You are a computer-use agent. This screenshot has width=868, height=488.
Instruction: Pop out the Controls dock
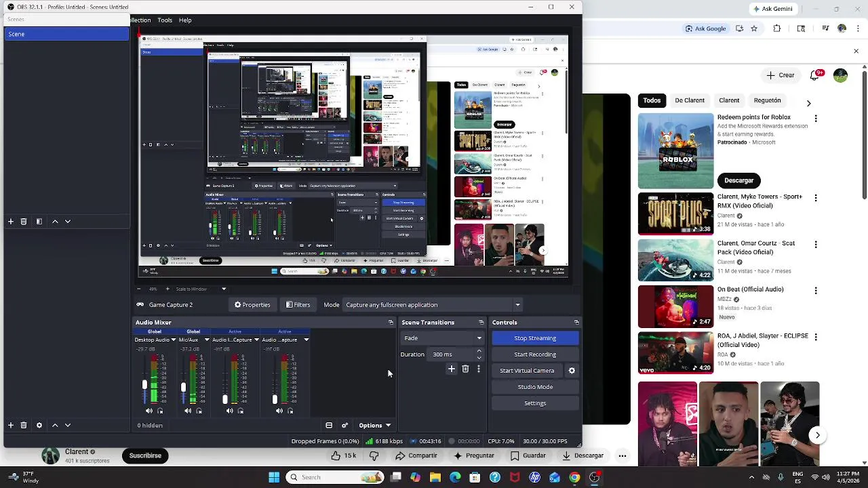pos(576,323)
